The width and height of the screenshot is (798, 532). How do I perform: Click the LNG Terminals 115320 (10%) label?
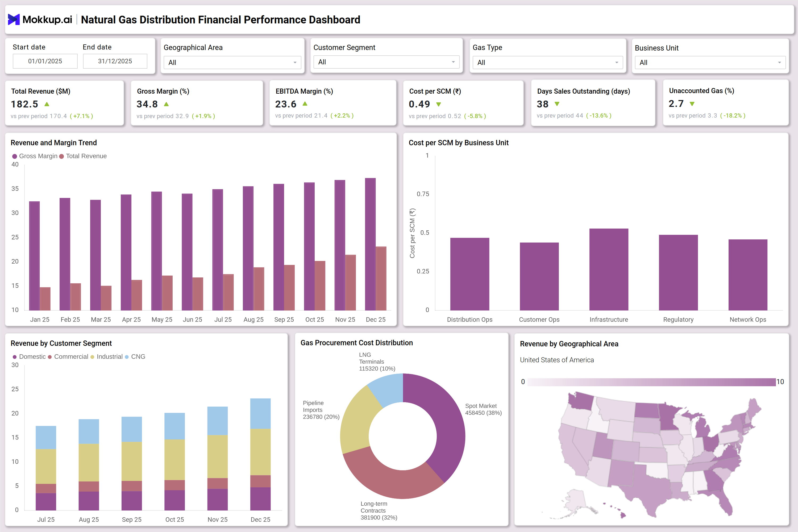point(377,362)
